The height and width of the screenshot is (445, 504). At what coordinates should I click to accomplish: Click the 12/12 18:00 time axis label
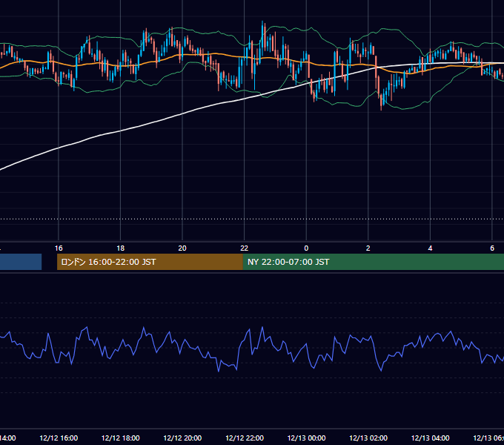point(121,438)
